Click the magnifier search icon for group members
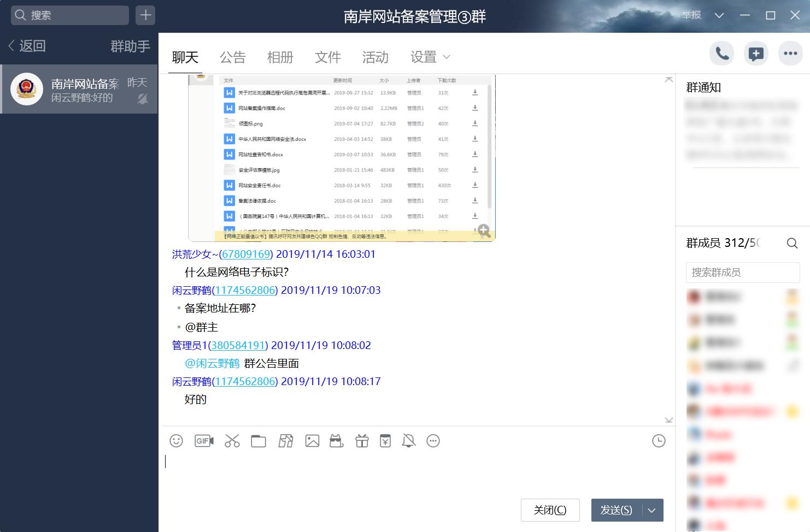 (x=792, y=243)
